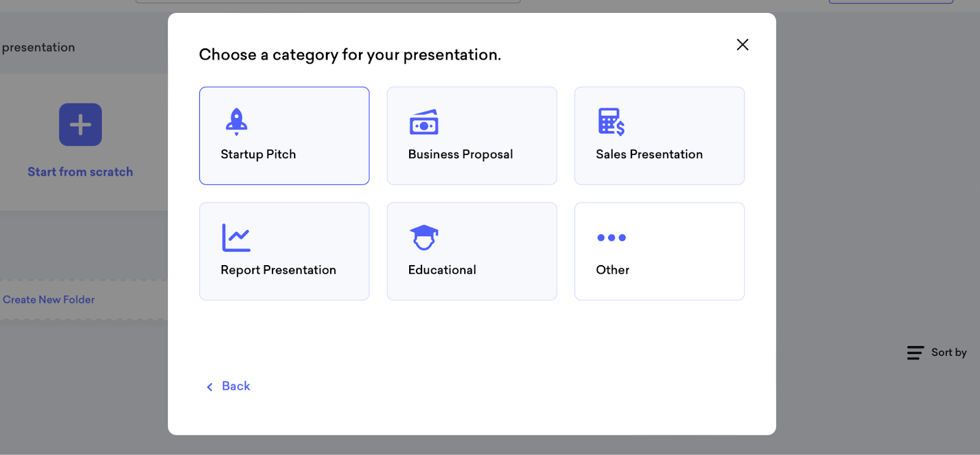Click the calculator icon for Sales Presentation
The height and width of the screenshot is (455, 980).
[x=611, y=122]
